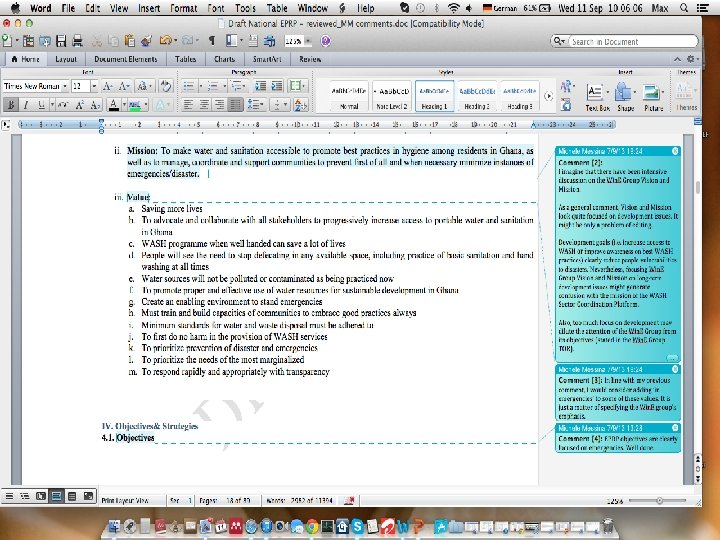Apply the Heading 1 style
Image resolution: width=720 pixels, height=540 pixels.
[434, 96]
